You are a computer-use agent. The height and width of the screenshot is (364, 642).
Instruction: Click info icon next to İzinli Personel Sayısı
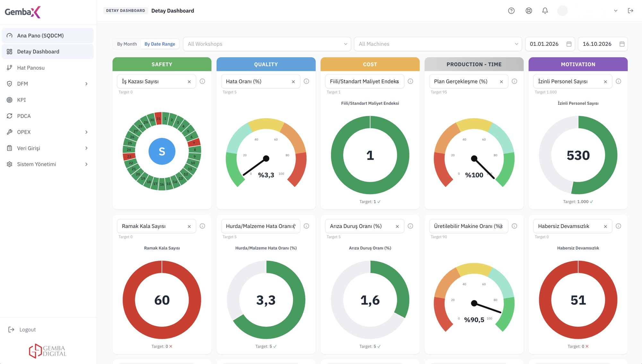(x=618, y=81)
